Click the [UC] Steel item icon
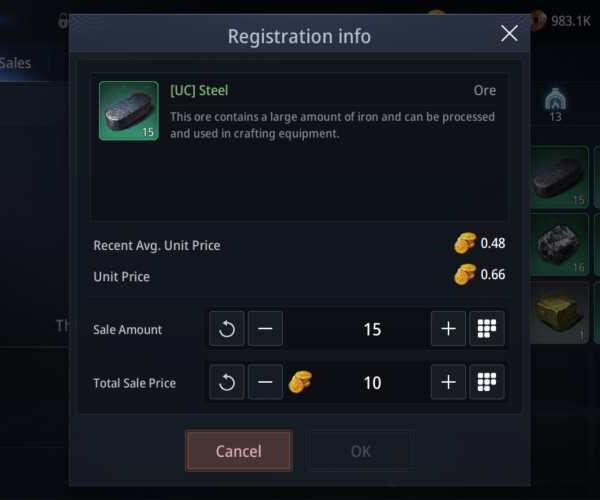 tap(128, 110)
